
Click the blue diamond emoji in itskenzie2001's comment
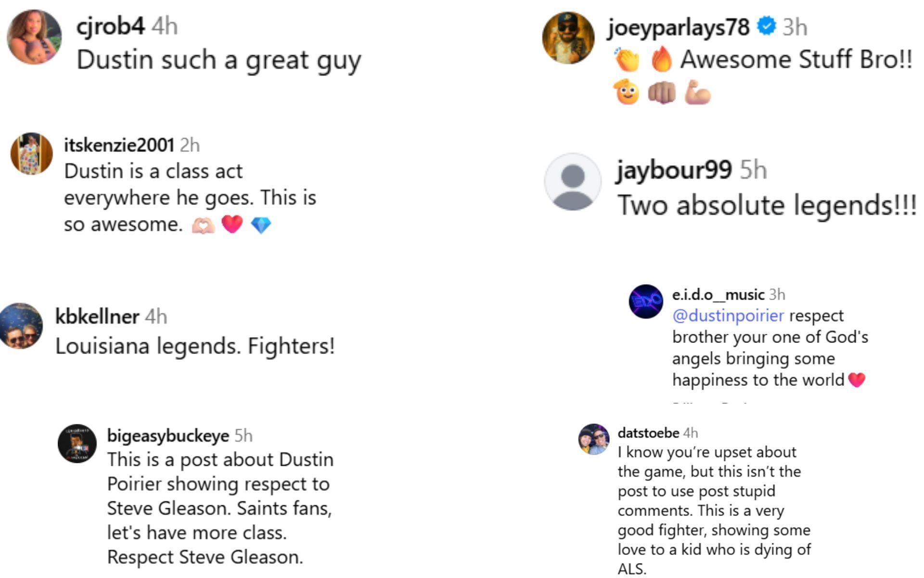pyautogui.click(x=261, y=225)
